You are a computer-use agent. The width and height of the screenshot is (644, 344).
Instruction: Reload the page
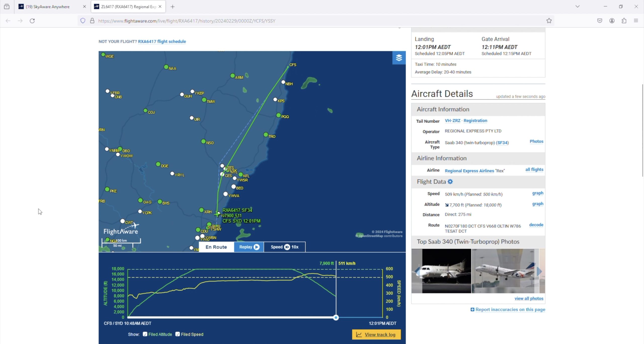[32, 21]
